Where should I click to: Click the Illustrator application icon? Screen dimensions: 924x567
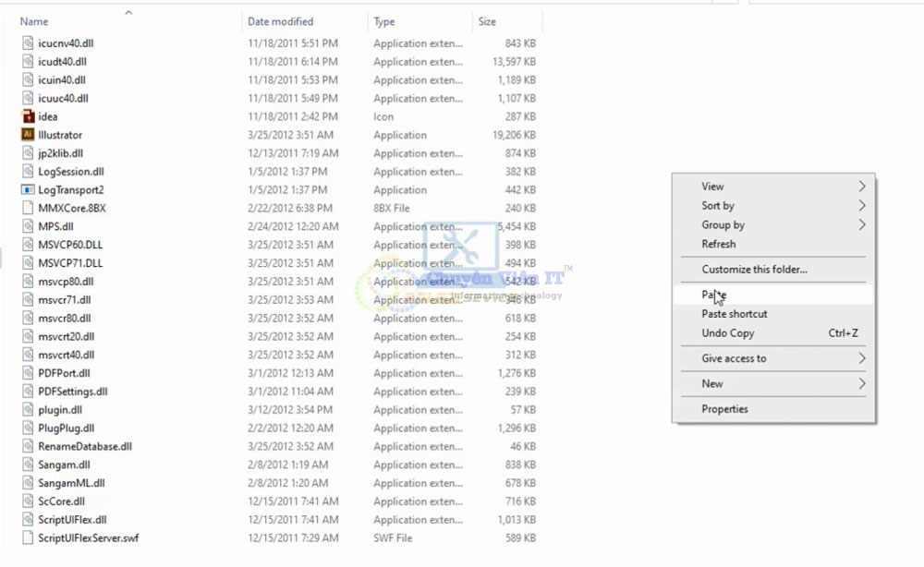28,135
